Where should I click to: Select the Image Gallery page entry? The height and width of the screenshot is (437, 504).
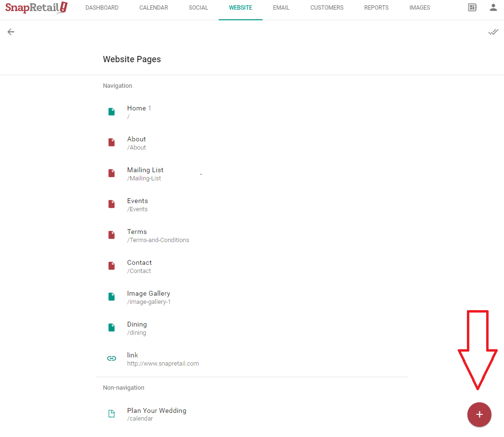pyautogui.click(x=148, y=297)
